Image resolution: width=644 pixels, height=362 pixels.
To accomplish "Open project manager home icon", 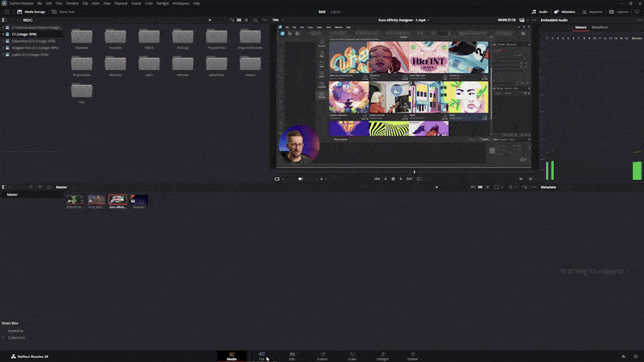I will (623, 356).
